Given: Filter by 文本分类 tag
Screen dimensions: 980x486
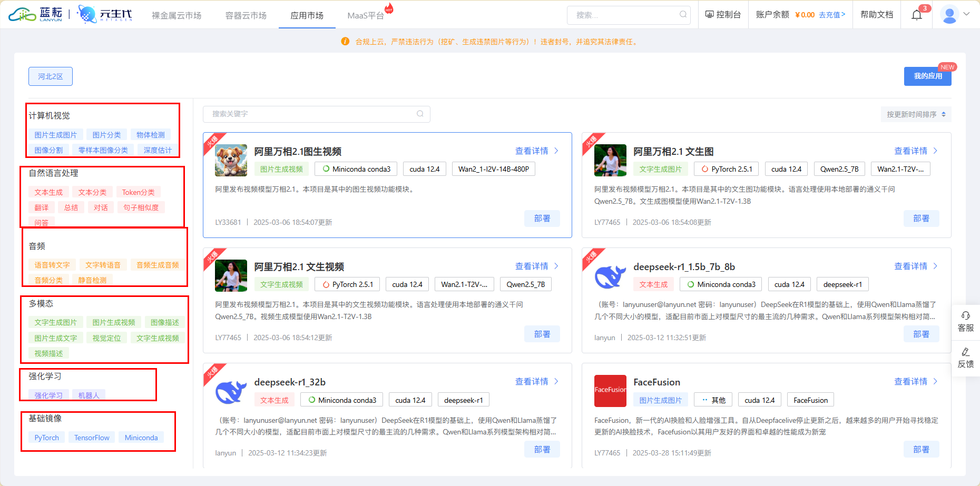Looking at the screenshot, I should pyautogui.click(x=92, y=193).
